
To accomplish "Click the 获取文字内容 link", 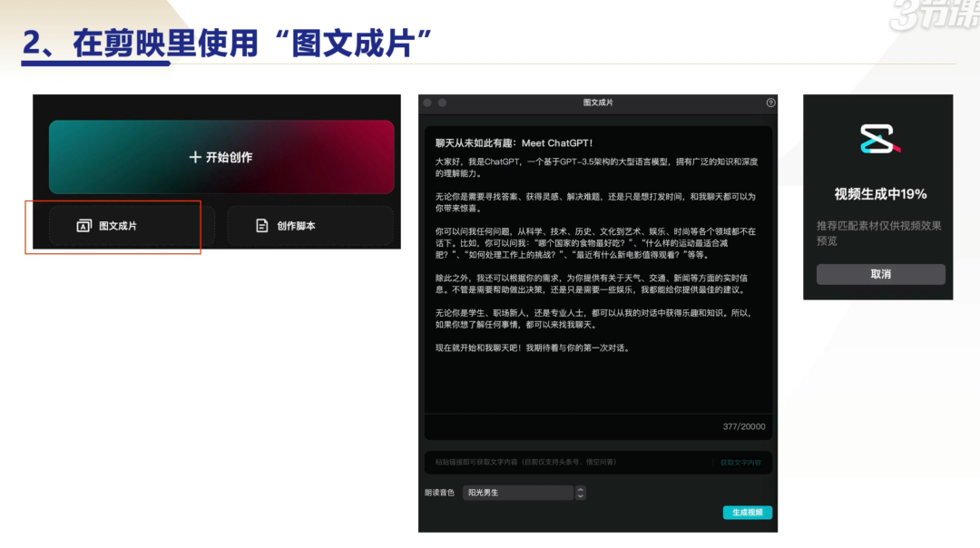I will [x=740, y=463].
